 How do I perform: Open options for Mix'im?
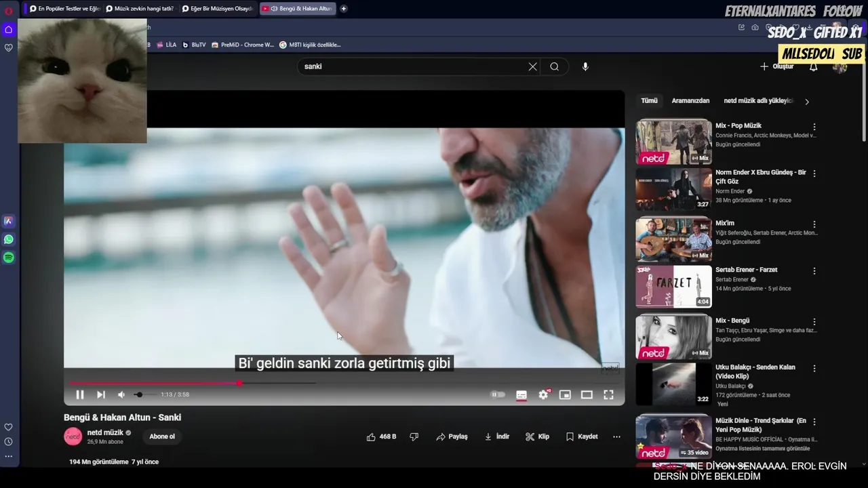coord(814,224)
